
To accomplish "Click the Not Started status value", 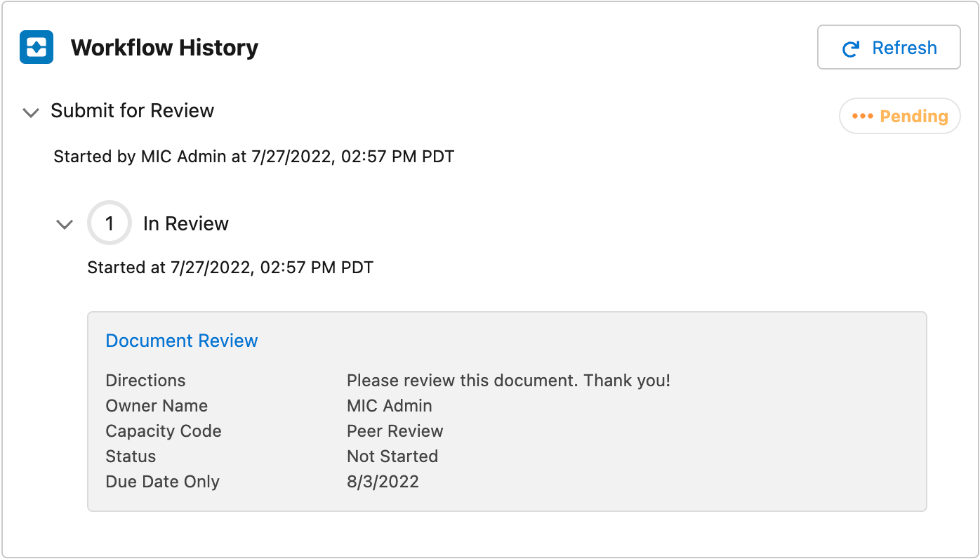I will (392, 456).
